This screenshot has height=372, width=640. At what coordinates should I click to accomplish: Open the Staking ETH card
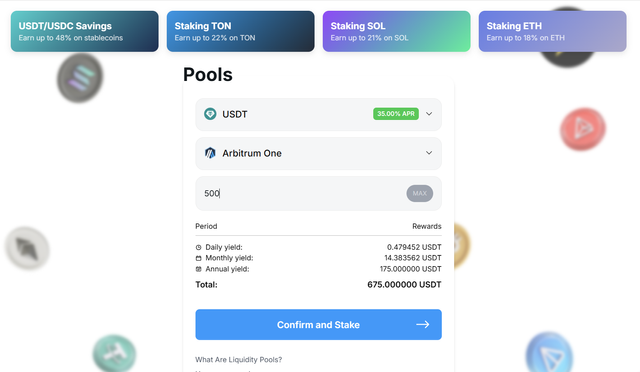tap(552, 31)
